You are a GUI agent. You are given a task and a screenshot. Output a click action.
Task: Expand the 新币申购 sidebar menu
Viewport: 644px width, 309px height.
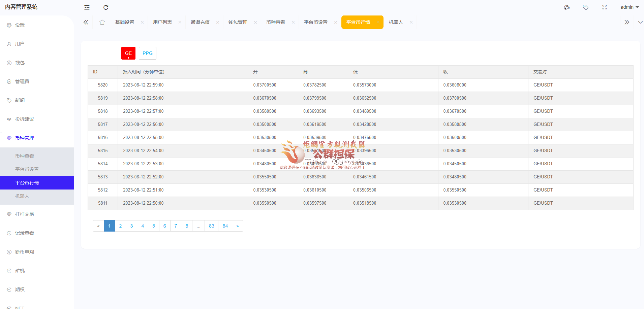pyautogui.click(x=37, y=252)
